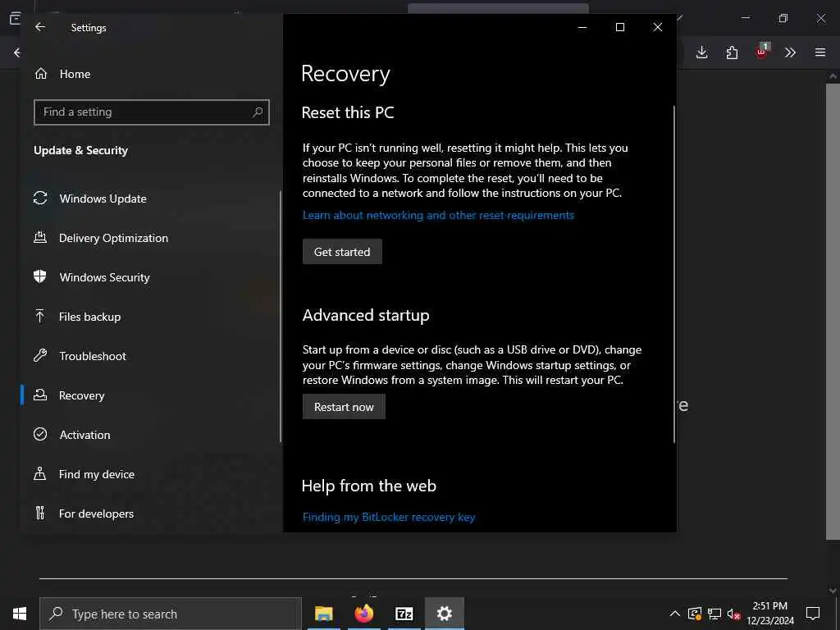Click the Settings sidebar scrollbar

(x=281, y=316)
